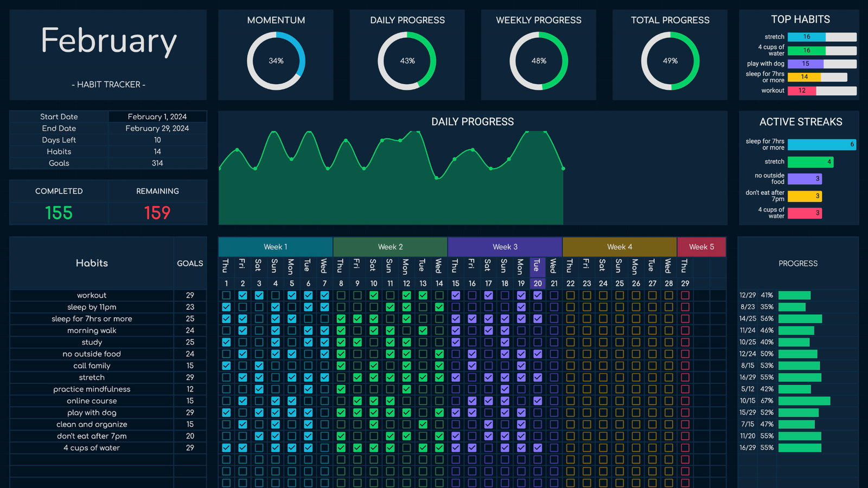Screen dimensions: 868x488
Task: Click the Remaining count 159
Action: tap(157, 213)
